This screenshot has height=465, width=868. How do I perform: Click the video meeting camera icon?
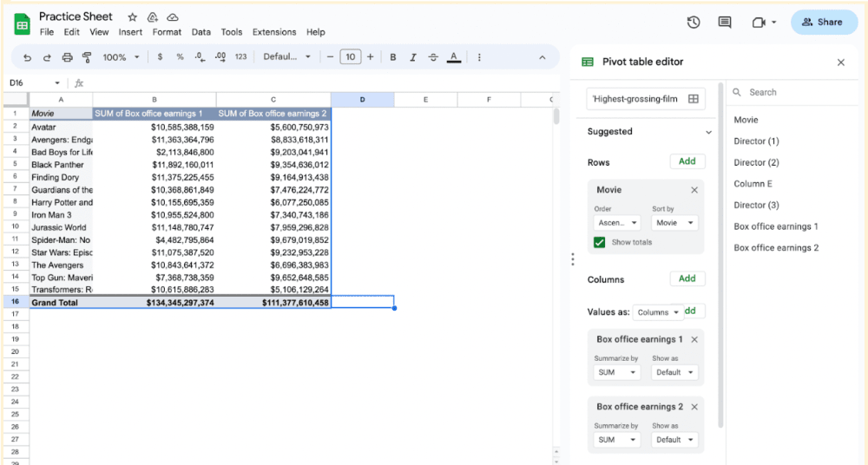tap(759, 23)
